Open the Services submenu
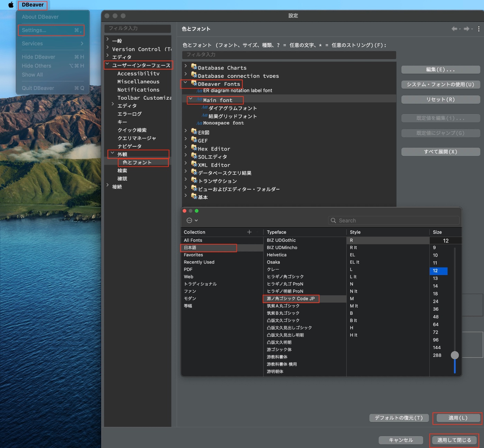 pyautogui.click(x=53, y=44)
